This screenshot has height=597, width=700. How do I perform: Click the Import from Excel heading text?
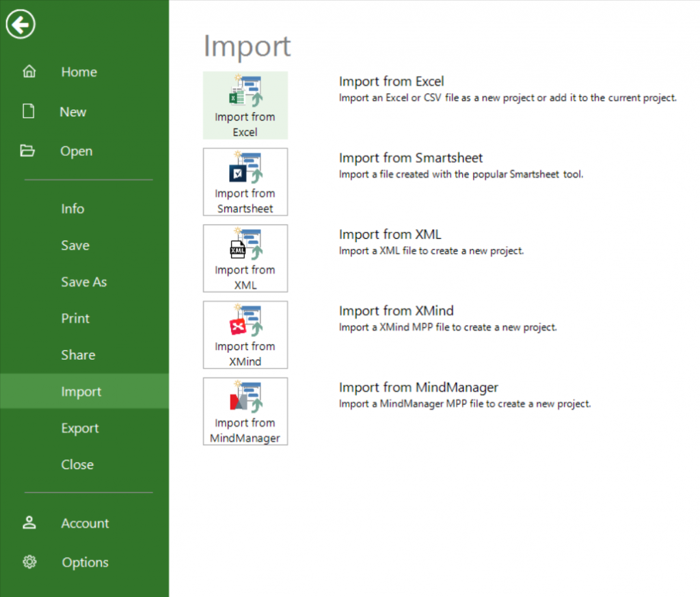click(391, 81)
